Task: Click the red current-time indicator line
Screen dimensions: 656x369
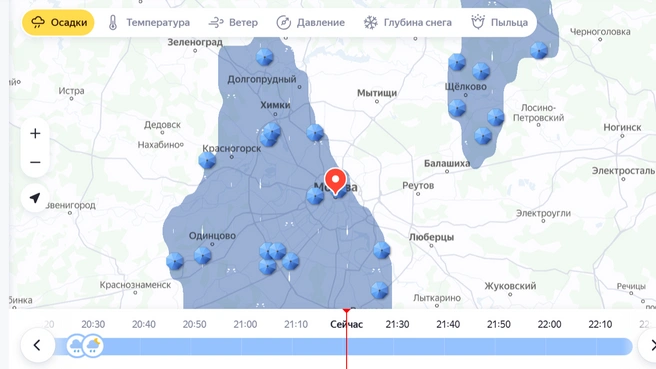Action: [x=346, y=339]
